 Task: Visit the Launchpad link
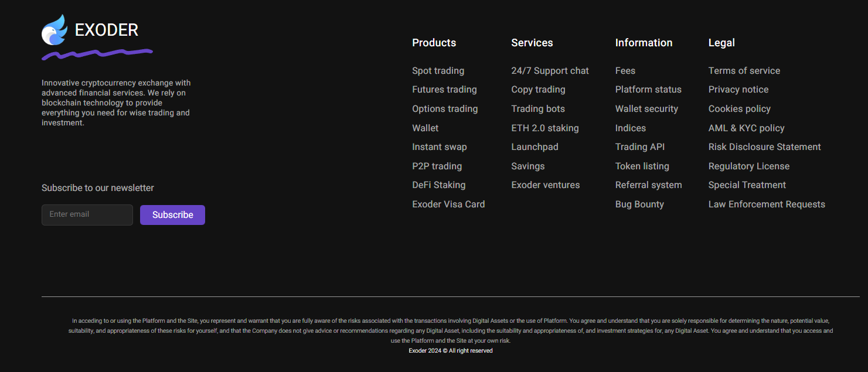coord(535,147)
